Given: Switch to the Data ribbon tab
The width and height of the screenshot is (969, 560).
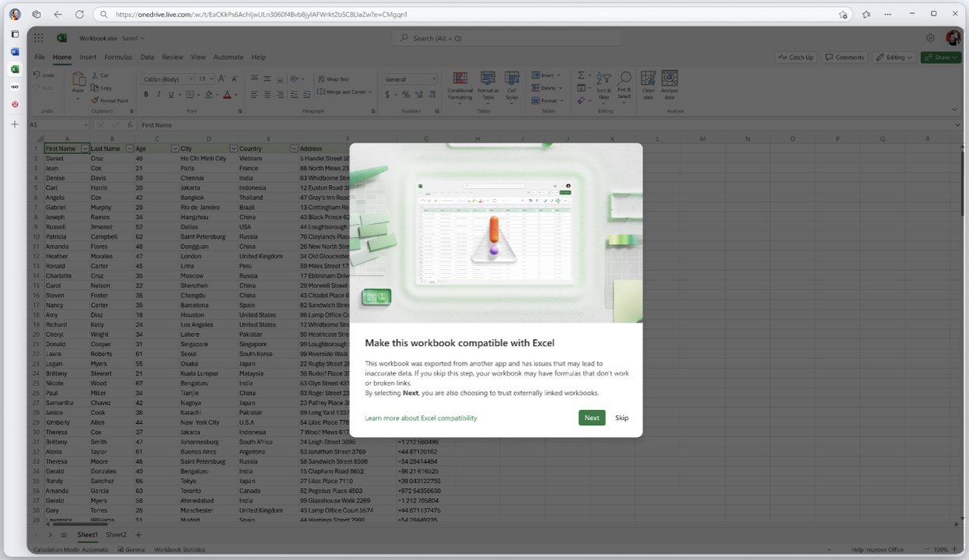Looking at the screenshot, I should (x=147, y=57).
